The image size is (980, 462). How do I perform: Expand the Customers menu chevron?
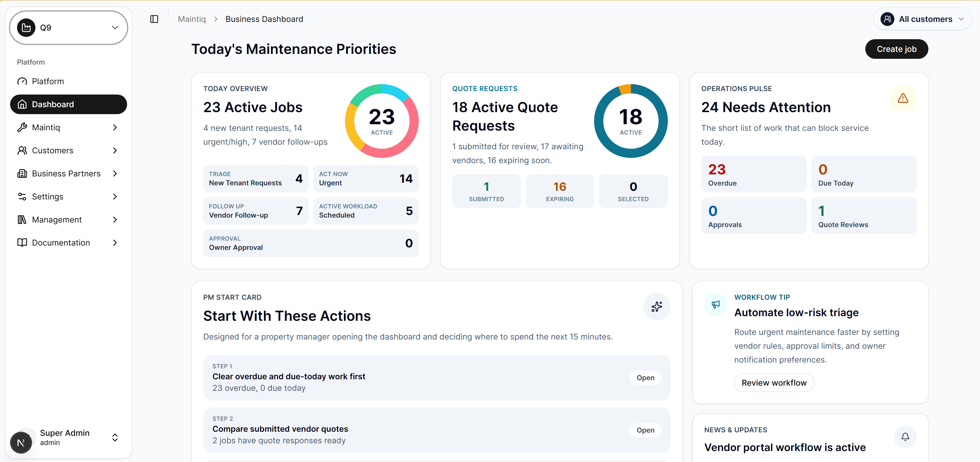[x=115, y=150]
